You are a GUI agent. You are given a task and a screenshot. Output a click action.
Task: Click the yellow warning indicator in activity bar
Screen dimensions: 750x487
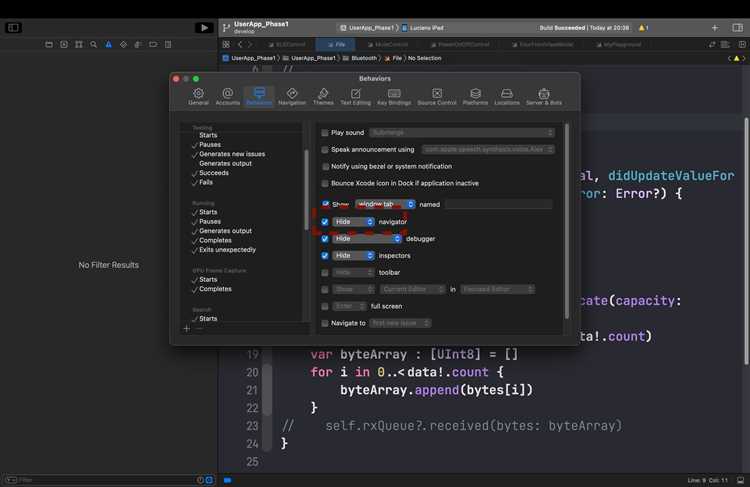point(643,28)
